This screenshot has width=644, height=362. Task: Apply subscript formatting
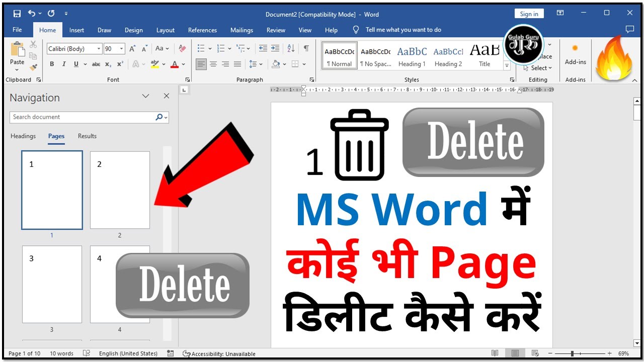[x=108, y=64]
